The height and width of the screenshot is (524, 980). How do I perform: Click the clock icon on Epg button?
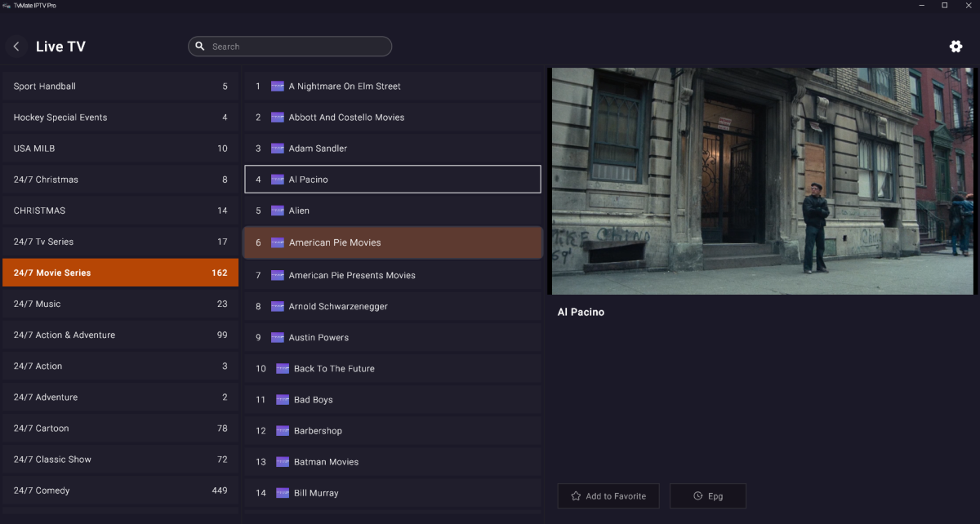click(698, 496)
